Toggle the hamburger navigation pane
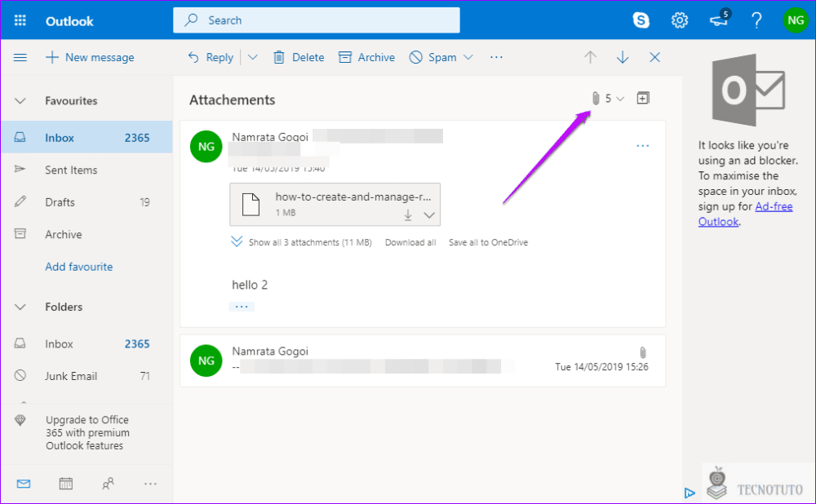Viewport: 816px width, 504px height. point(20,57)
